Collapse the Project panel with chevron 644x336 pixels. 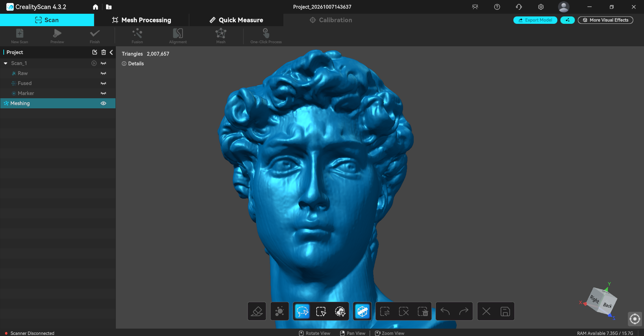pyautogui.click(x=111, y=52)
